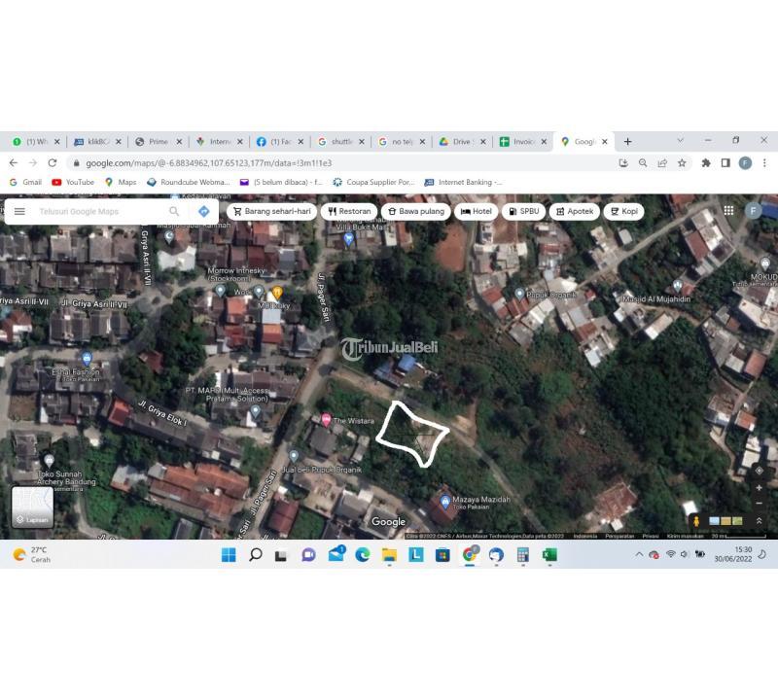Show hidden system tray icons

click(639, 554)
